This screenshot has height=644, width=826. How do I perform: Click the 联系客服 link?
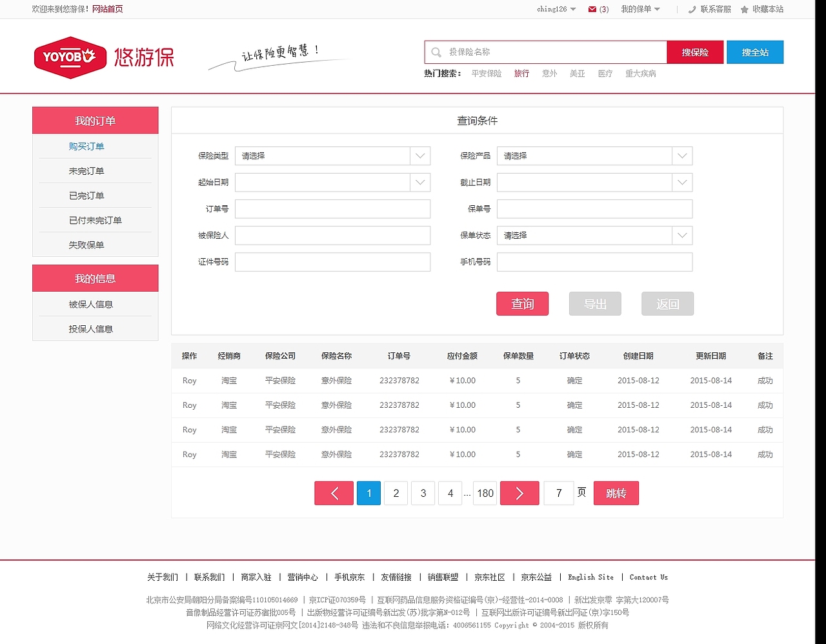pos(716,9)
